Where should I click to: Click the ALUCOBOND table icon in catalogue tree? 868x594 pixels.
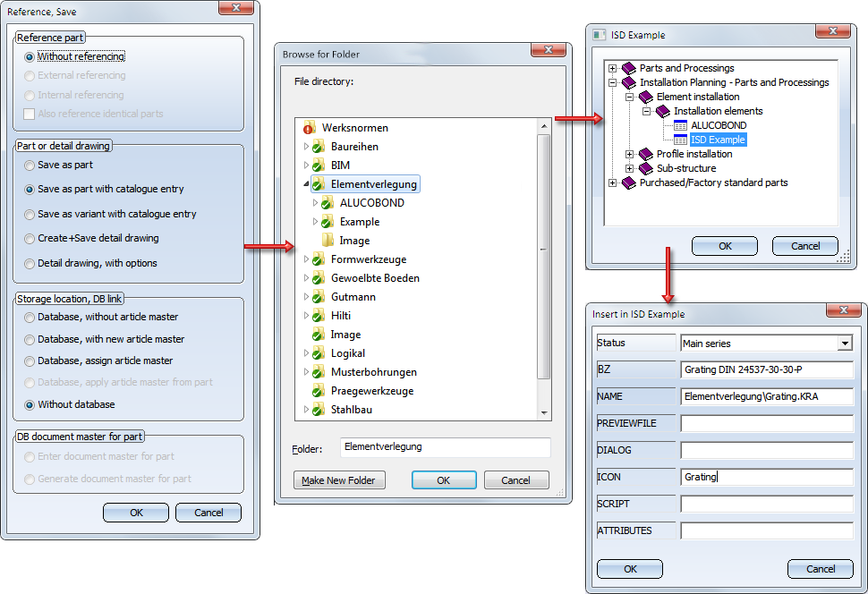(680, 125)
